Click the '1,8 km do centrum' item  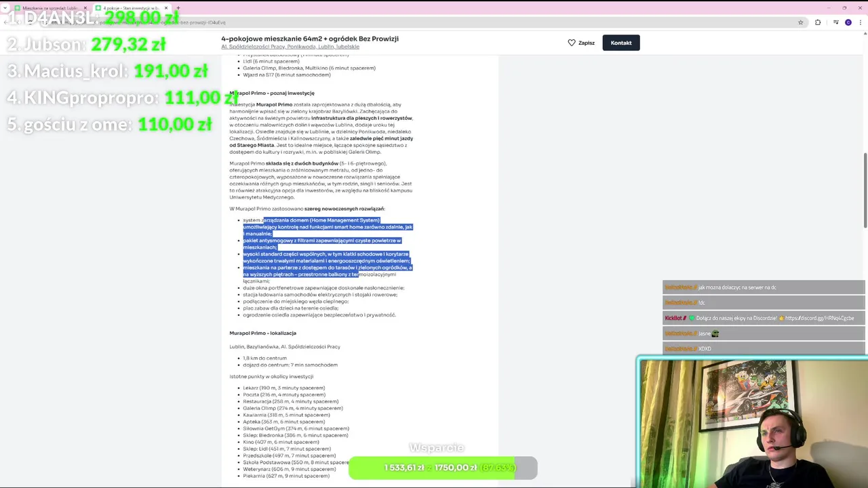pyautogui.click(x=264, y=358)
